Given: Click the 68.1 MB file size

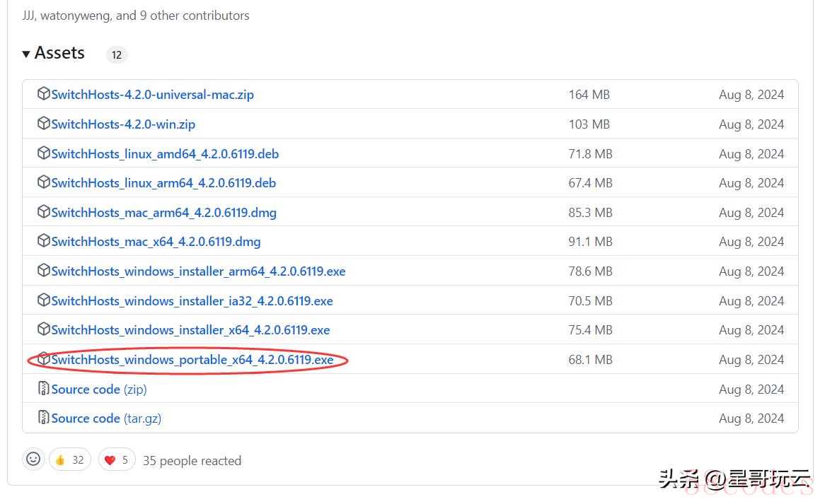Looking at the screenshot, I should coord(590,360).
